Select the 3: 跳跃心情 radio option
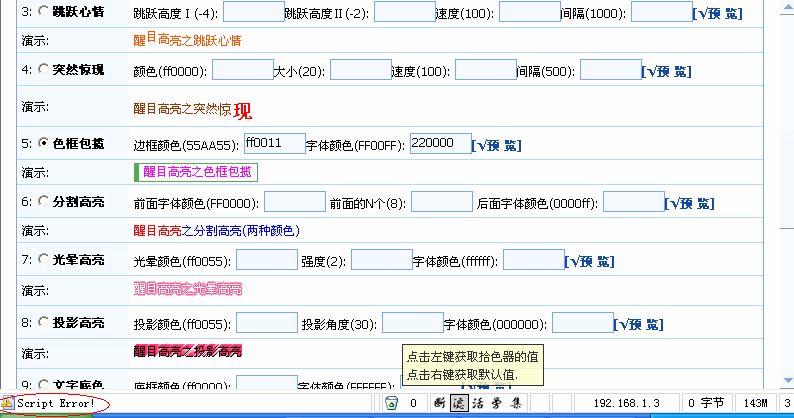Image resolution: width=794 pixels, height=418 pixels. tap(44, 11)
